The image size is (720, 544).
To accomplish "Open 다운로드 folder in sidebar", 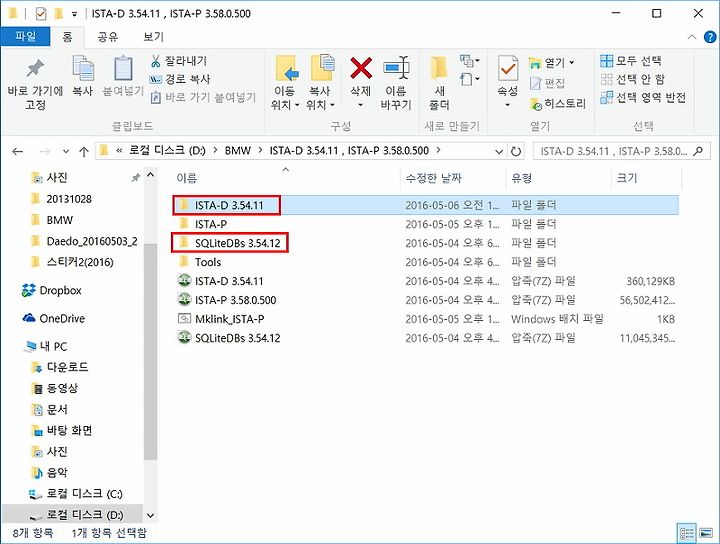I will (x=60, y=367).
